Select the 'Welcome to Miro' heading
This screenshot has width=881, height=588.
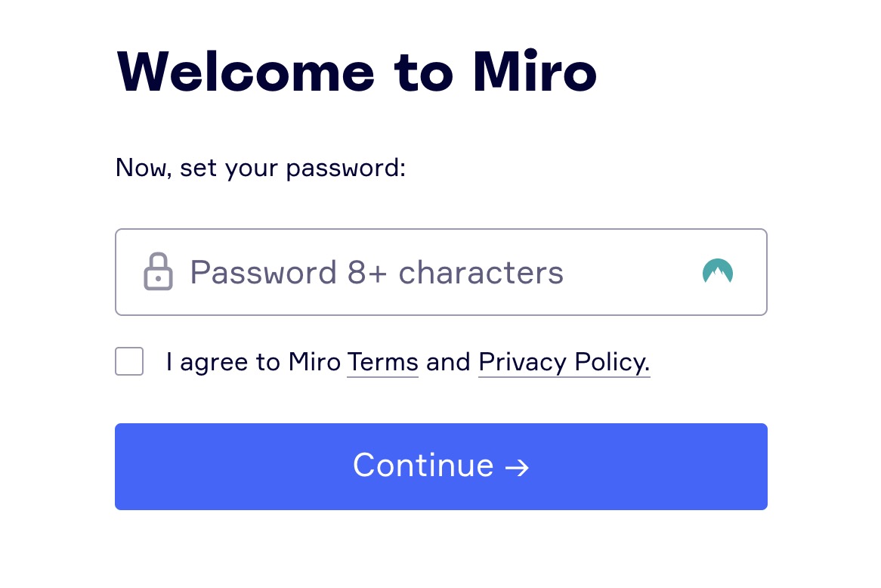point(356,71)
